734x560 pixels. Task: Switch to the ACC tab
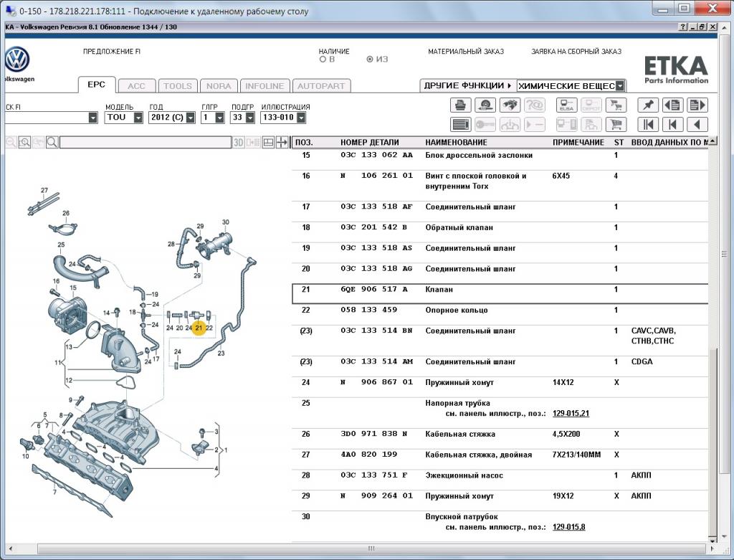[x=136, y=86]
